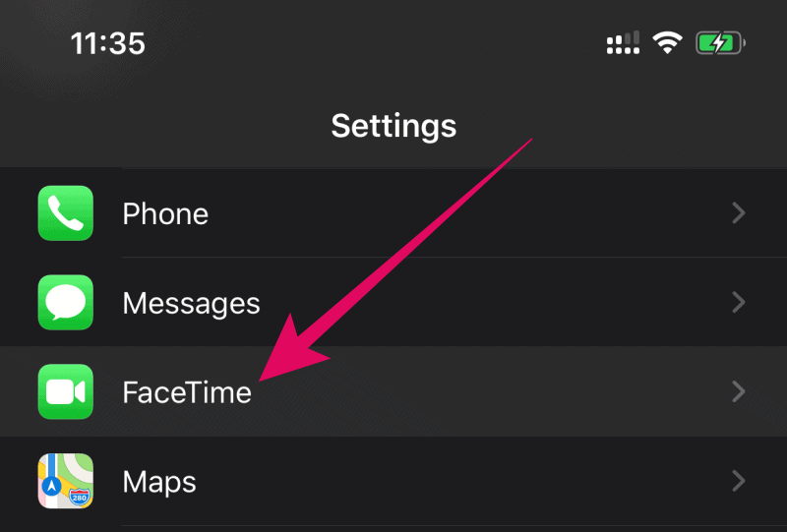
Task: Open the Messages settings label
Action: pyautogui.click(x=191, y=304)
